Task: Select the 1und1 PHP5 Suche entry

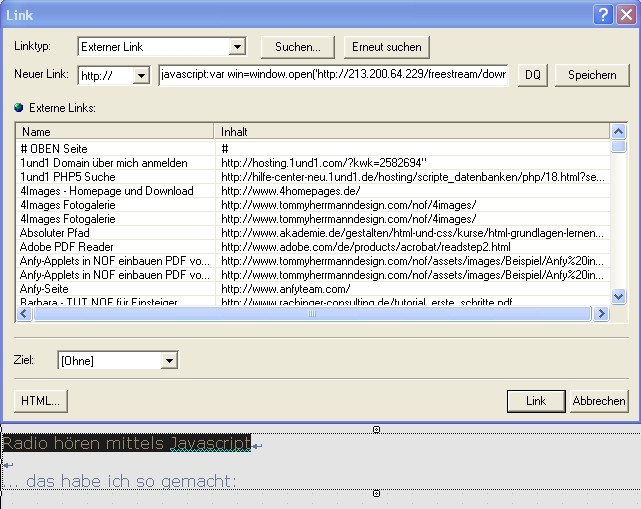Action: 68,177
